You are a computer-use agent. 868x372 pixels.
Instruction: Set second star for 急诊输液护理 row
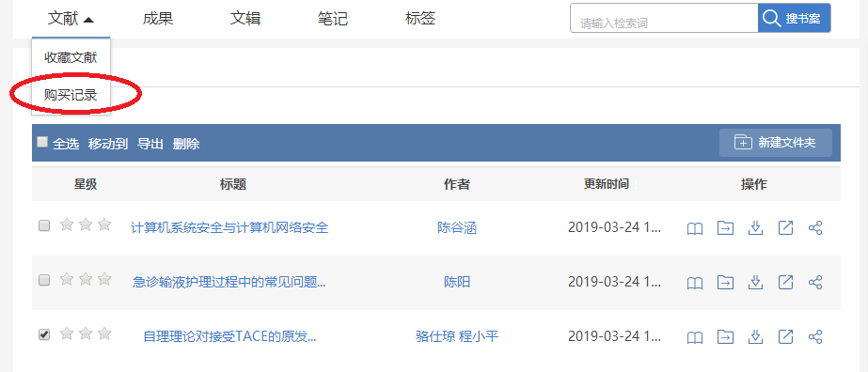(x=86, y=279)
